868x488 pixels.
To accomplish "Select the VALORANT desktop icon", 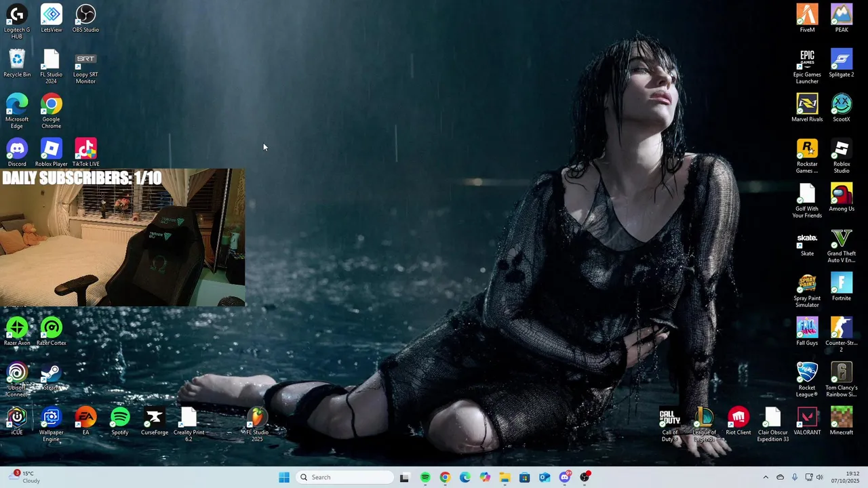I will [807, 422].
